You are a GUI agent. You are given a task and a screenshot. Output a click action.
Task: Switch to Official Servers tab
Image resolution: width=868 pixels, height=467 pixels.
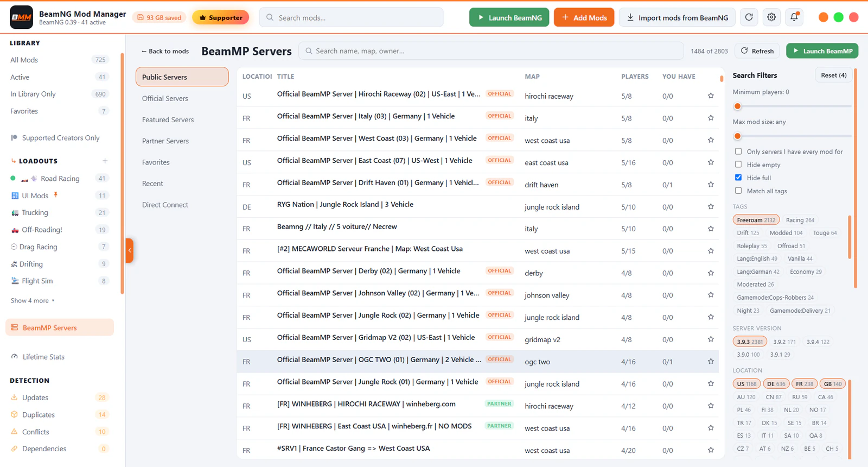tap(182, 98)
